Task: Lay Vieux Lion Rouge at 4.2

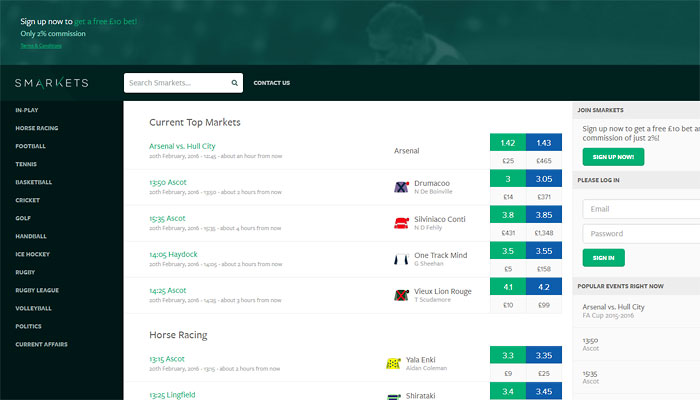Action: 544,287
